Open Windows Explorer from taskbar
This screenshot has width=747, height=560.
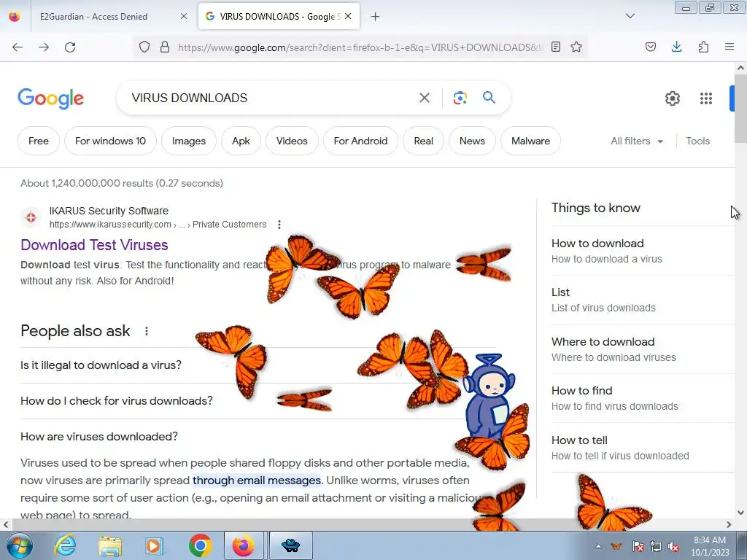pos(110,545)
